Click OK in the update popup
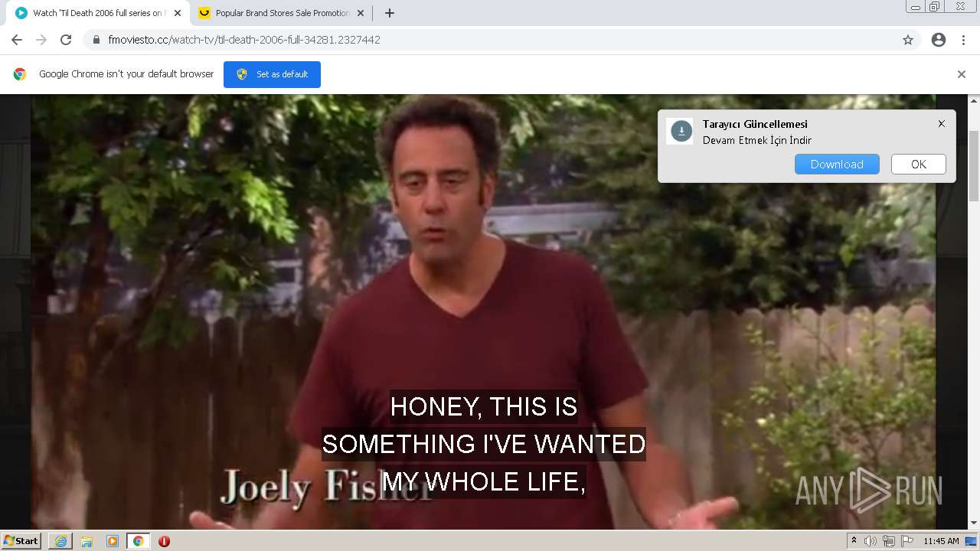This screenshot has height=551, width=980. [x=919, y=165]
